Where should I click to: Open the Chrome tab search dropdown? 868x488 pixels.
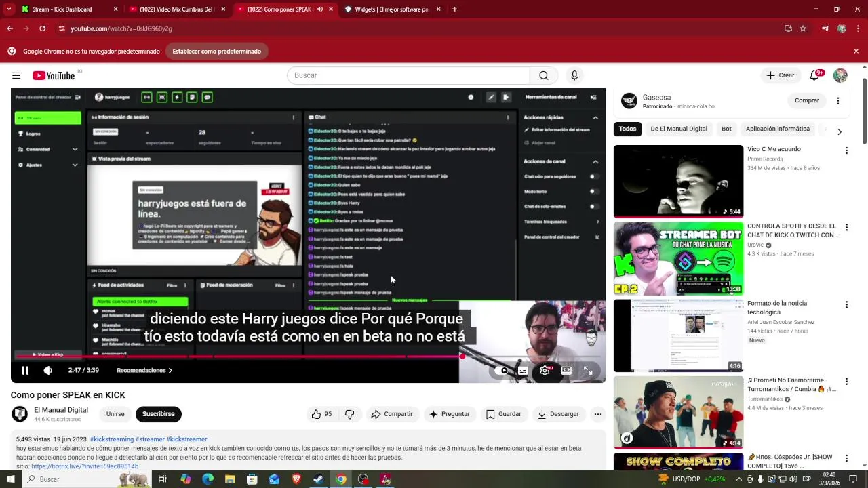[x=8, y=9]
